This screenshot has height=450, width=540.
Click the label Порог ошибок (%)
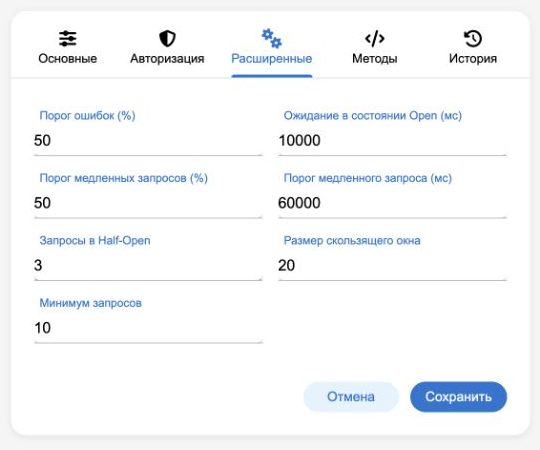(x=87, y=116)
